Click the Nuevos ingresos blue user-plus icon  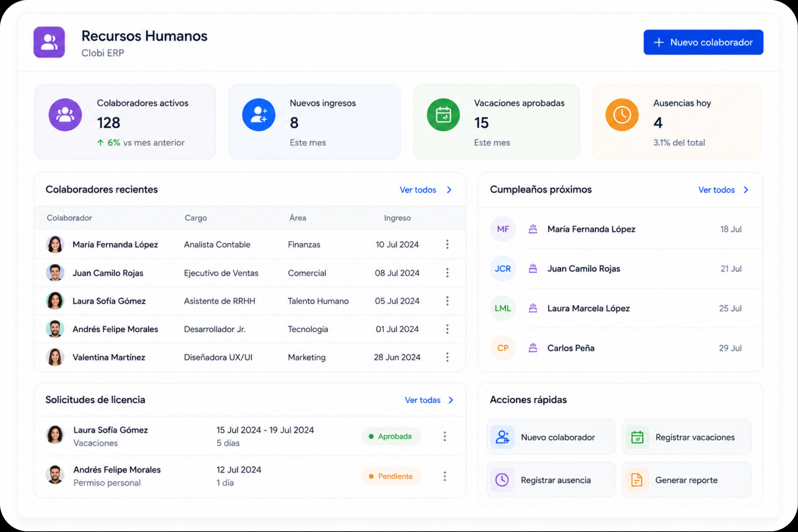(x=259, y=115)
